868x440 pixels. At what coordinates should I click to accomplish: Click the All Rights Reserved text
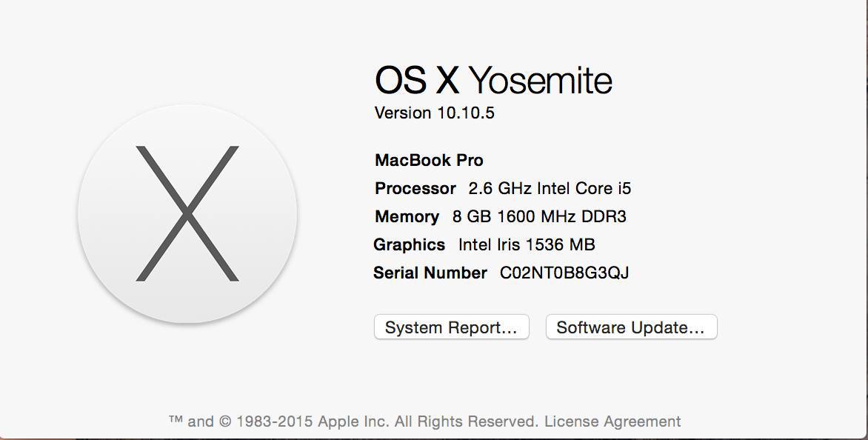click(466, 421)
